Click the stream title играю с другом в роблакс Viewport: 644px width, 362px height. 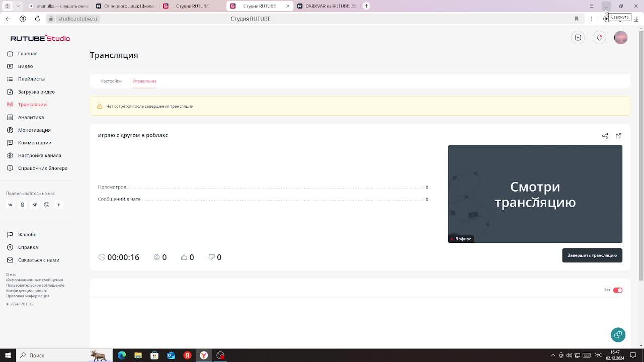tap(133, 135)
